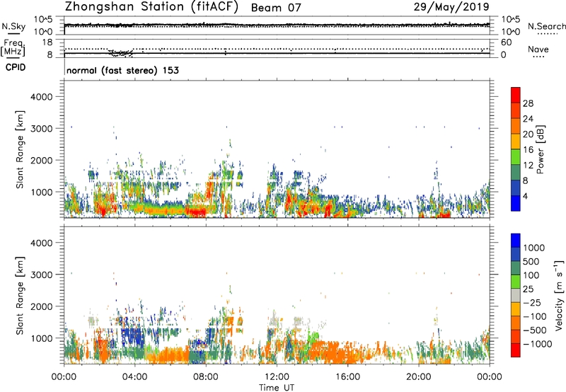Click the '4000' tick of the power panel
The image size is (566, 392).
tap(42, 97)
